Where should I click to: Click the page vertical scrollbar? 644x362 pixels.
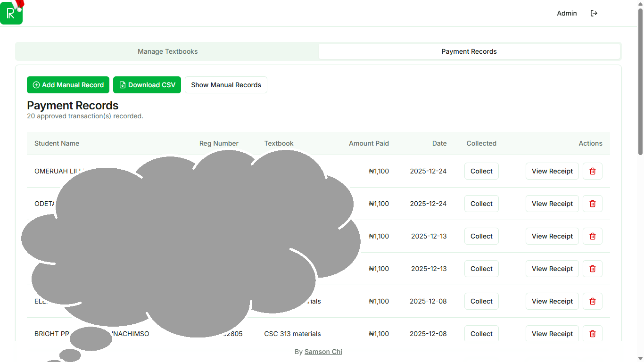[x=640, y=80]
